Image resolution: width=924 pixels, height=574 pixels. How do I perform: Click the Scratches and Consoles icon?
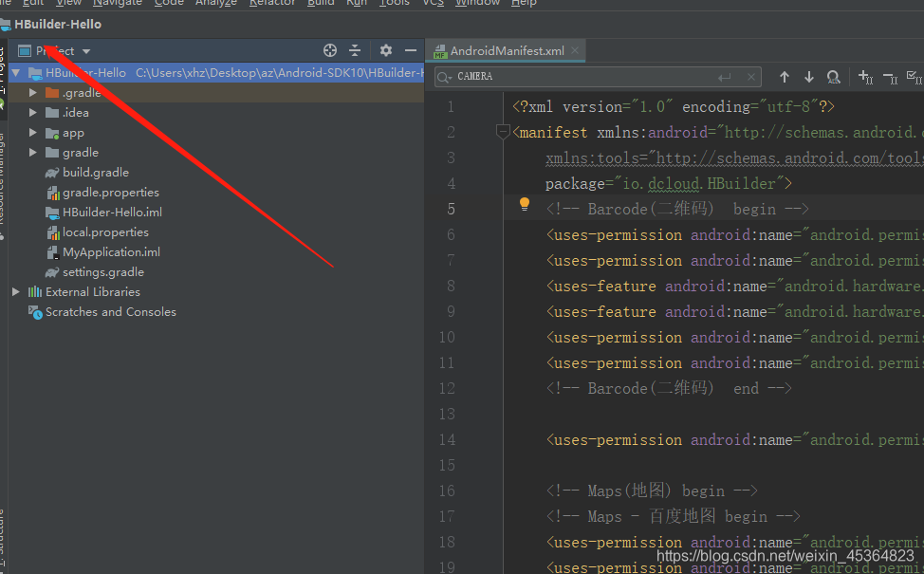(35, 312)
